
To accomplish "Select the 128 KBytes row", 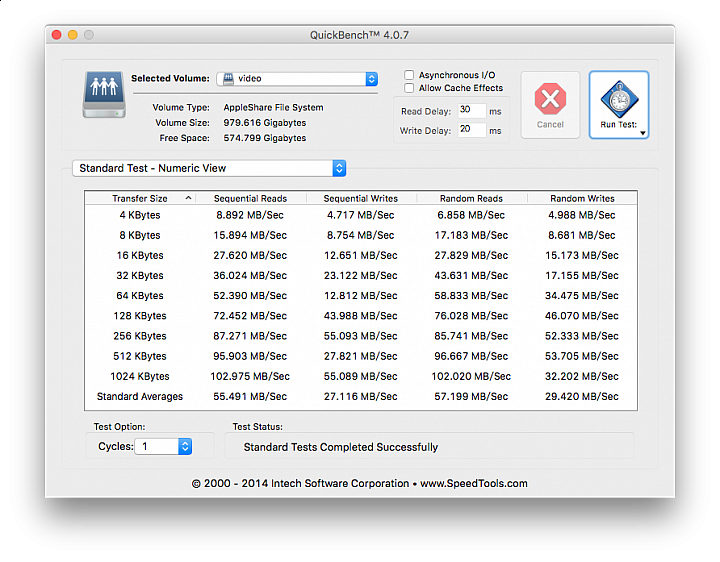I will (361, 316).
